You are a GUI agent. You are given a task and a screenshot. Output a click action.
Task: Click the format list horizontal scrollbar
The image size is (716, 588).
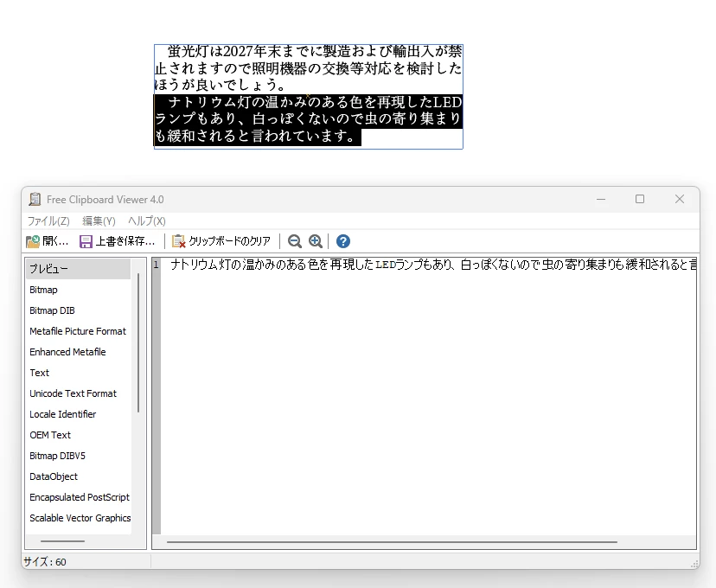click(x=62, y=541)
